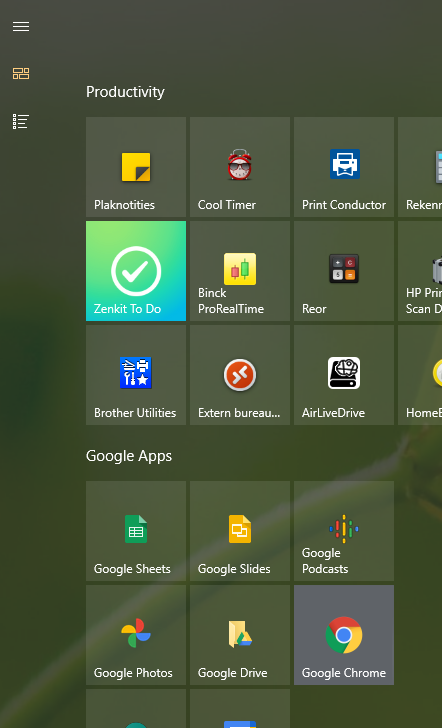Image resolution: width=442 pixels, height=728 pixels.
Task: Open the Rekenmachine tile
Action: pyautogui.click(x=420, y=167)
